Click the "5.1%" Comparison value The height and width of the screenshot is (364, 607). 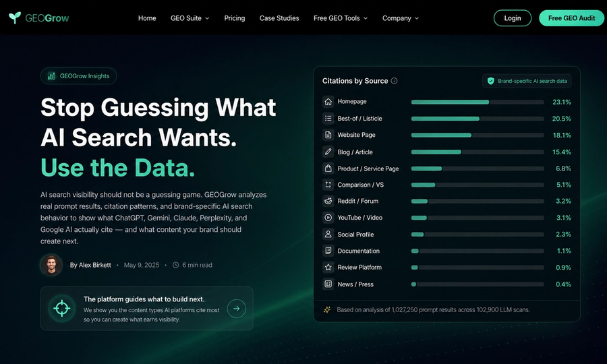(x=564, y=185)
